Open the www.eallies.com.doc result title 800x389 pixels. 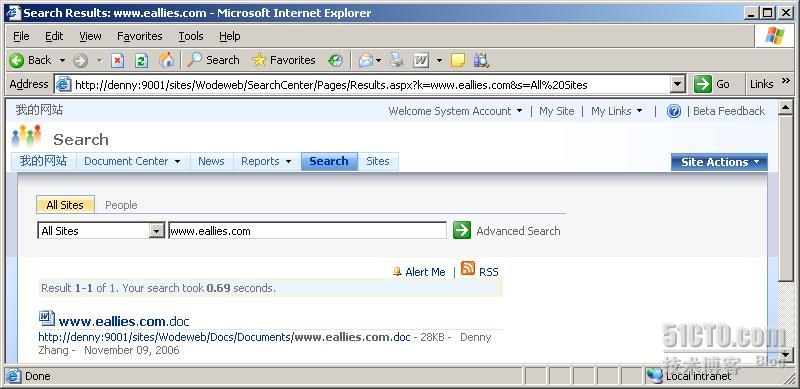(124, 321)
